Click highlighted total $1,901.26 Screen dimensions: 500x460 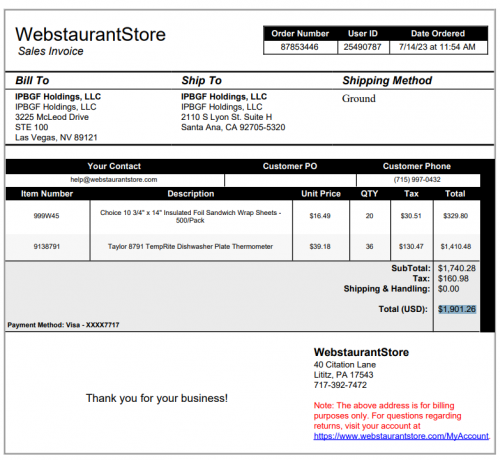[x=457, y=309]
